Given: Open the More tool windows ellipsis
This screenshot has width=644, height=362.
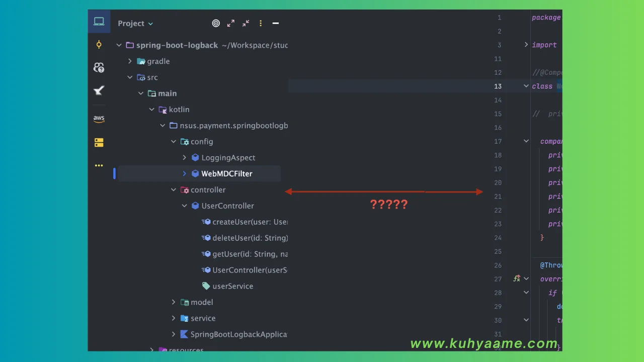Looking at the screenshot, I should (99, 165).
